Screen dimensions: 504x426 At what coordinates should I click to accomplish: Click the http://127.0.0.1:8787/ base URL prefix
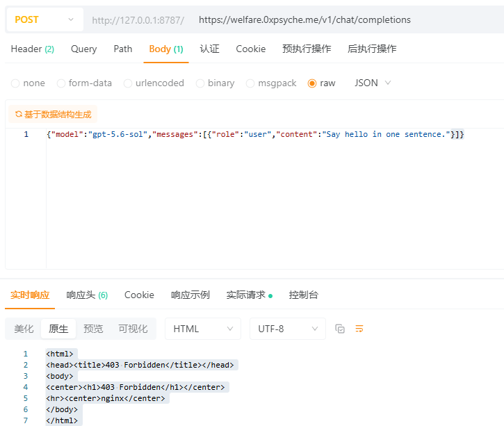[138, 20]
